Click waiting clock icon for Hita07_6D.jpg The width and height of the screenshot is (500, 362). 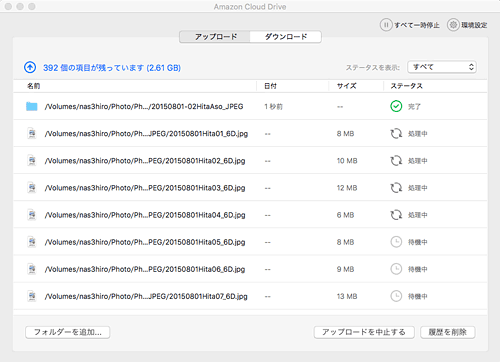tap(396, 296)
